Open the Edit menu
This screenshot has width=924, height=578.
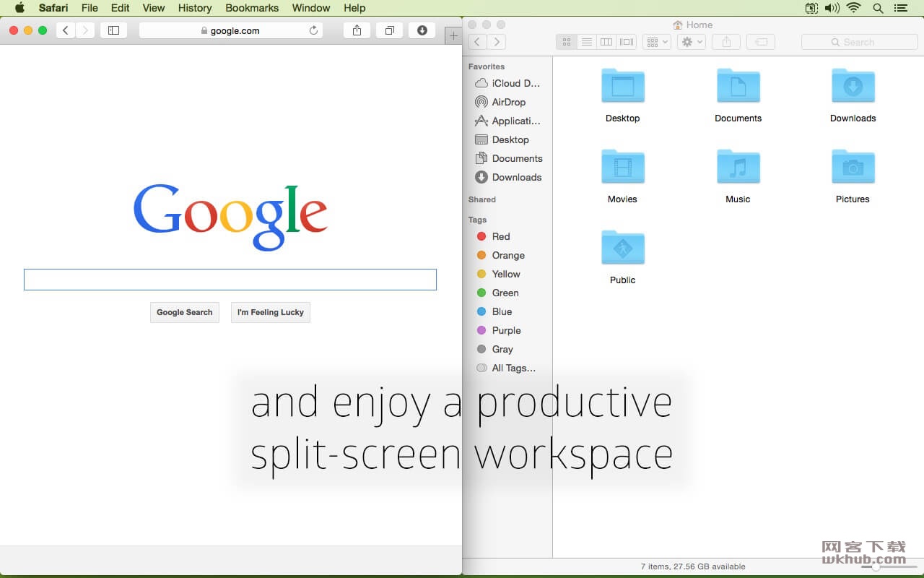(121, 8)
